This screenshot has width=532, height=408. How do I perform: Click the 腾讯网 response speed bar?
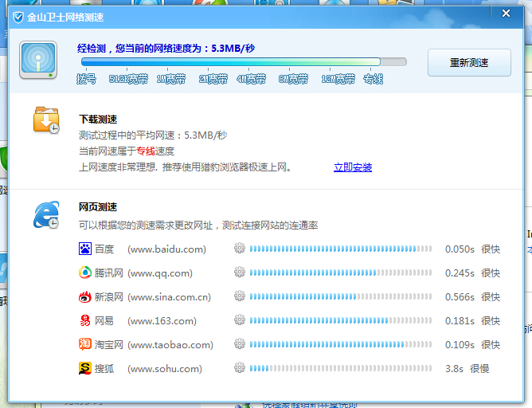click(x=341, y=273)
